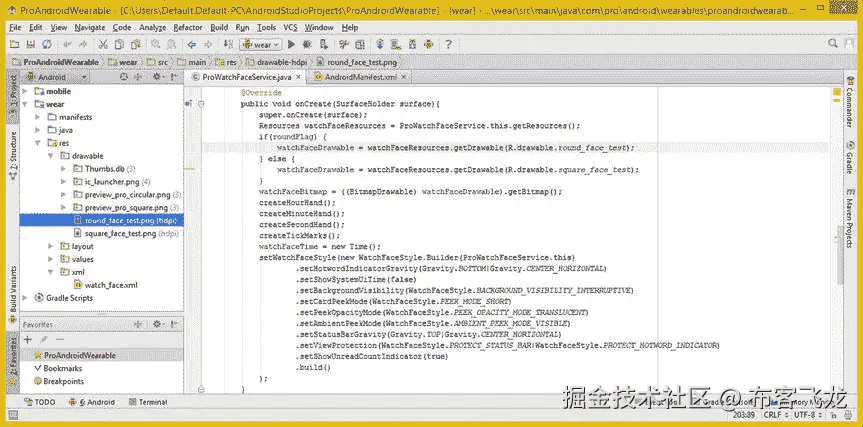863x427 pixels.
Task: Expand the Gradle Scripts node
Action: click(25, 298)
